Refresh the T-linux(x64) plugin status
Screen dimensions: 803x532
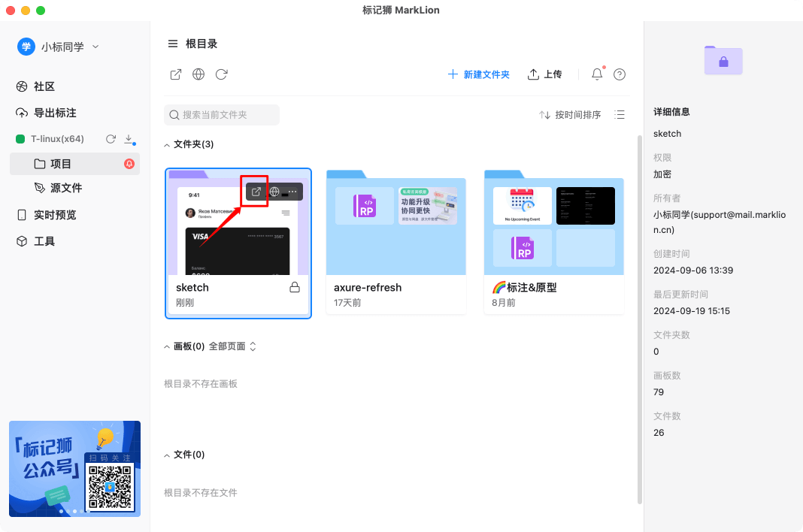click(x=111, y=138)
